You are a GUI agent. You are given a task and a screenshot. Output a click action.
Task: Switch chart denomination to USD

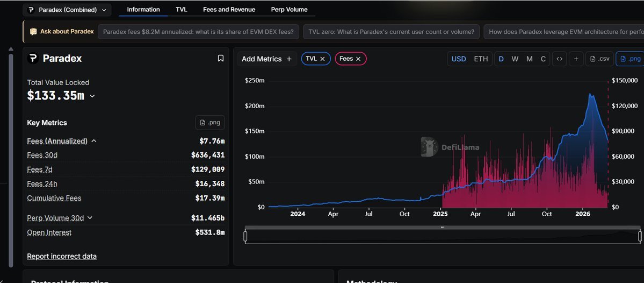point(459,59)
